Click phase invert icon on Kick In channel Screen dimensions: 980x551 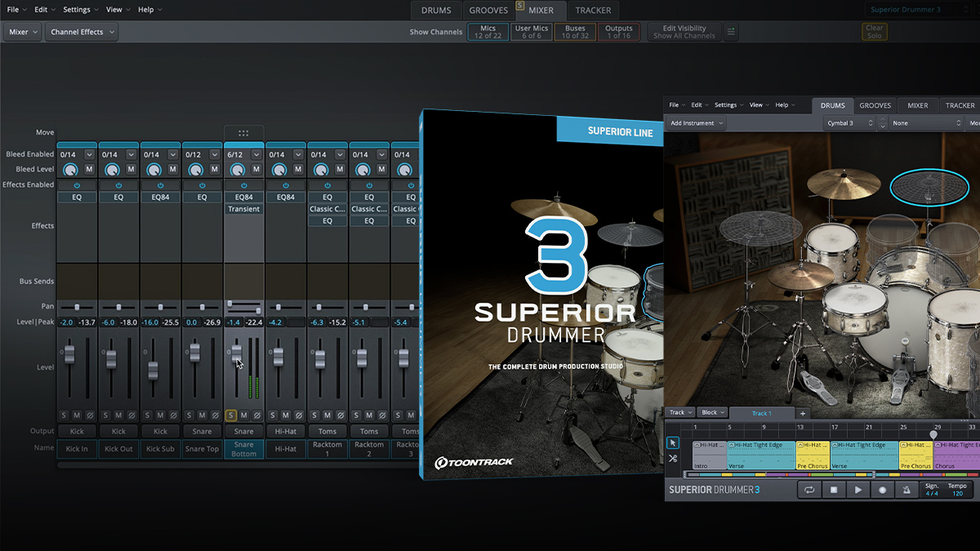[90, 415]
